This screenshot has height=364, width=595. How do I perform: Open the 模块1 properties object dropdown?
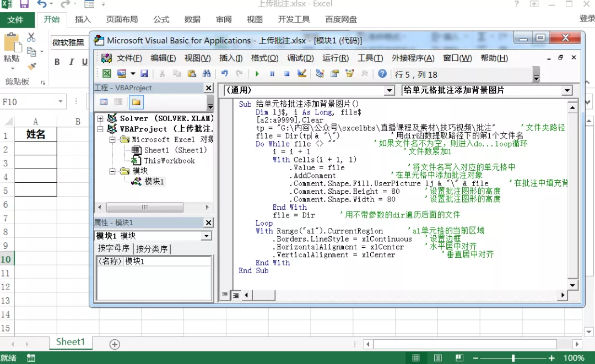click(x=206, y=236)
